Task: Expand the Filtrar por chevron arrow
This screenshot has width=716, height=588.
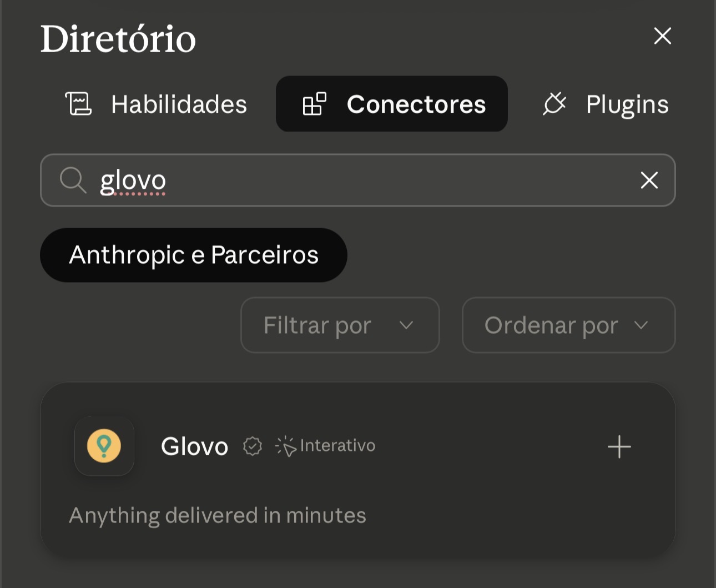Action: point(406,325)
